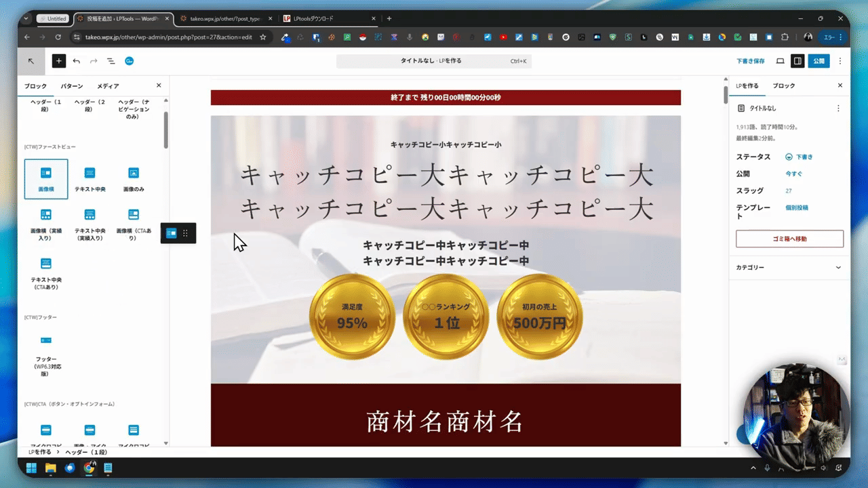Toggle the settings sidebar panel button
Screen dimensions: 868x488
coord(797,61)
